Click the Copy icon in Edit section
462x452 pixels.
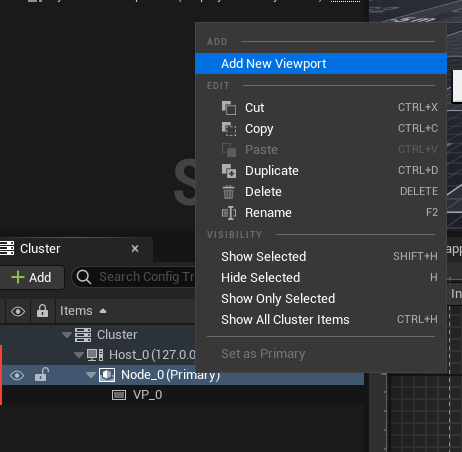coord(229,129)
